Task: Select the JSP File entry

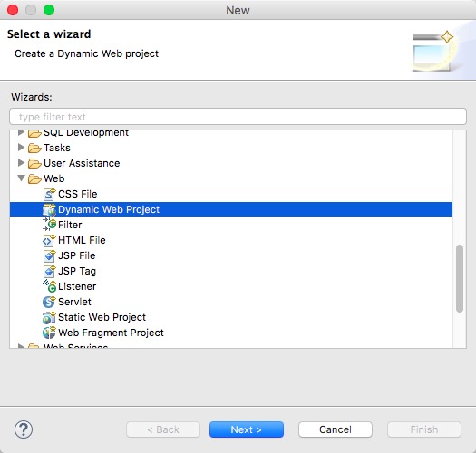Action: click(76, 255)
